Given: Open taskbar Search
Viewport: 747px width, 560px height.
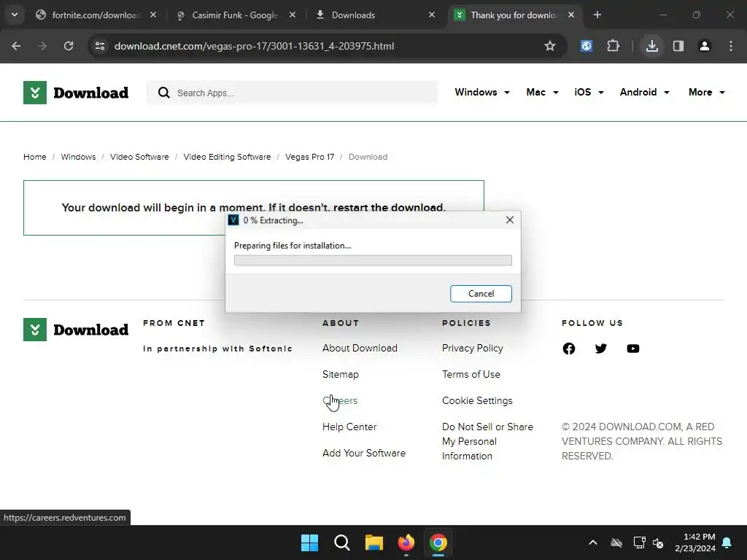Looking at the screenshot, I should click(x=342, y=542).
